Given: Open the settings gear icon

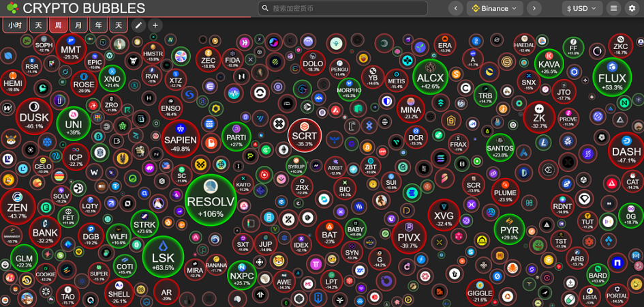Looking at the screenshot, I should pos(632,8).
